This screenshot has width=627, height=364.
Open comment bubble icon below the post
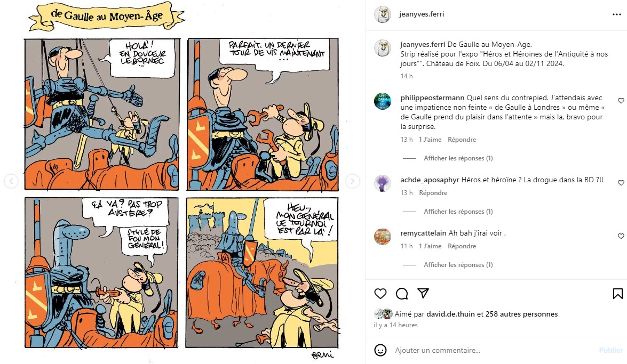point(401,294)
